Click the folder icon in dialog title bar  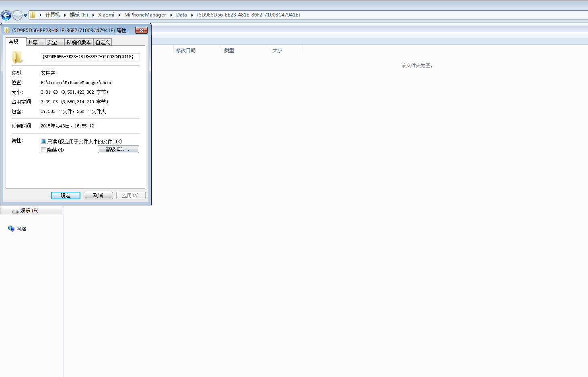tap(7, 30)
